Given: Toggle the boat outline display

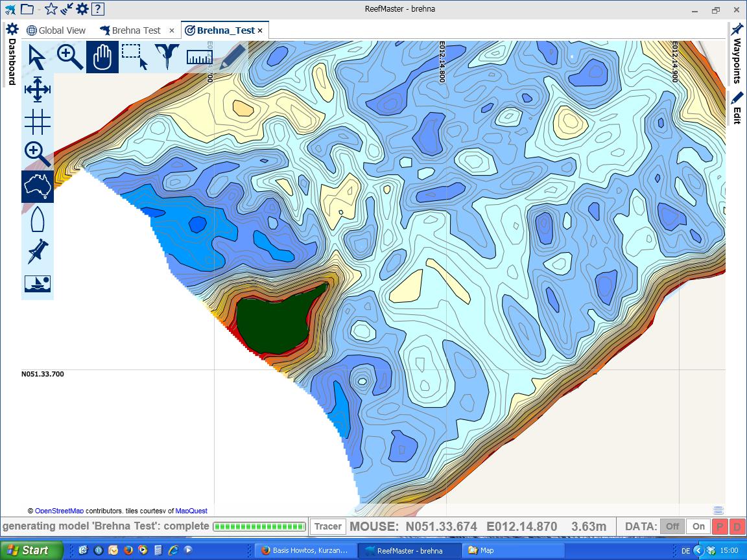Looking at the screenshot, I should (x=37, y=219).
